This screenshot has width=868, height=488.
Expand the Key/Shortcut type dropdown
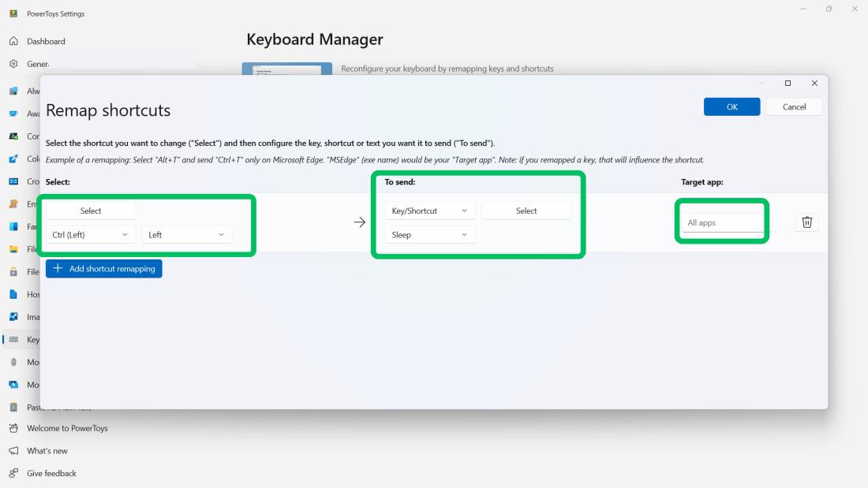430,211
